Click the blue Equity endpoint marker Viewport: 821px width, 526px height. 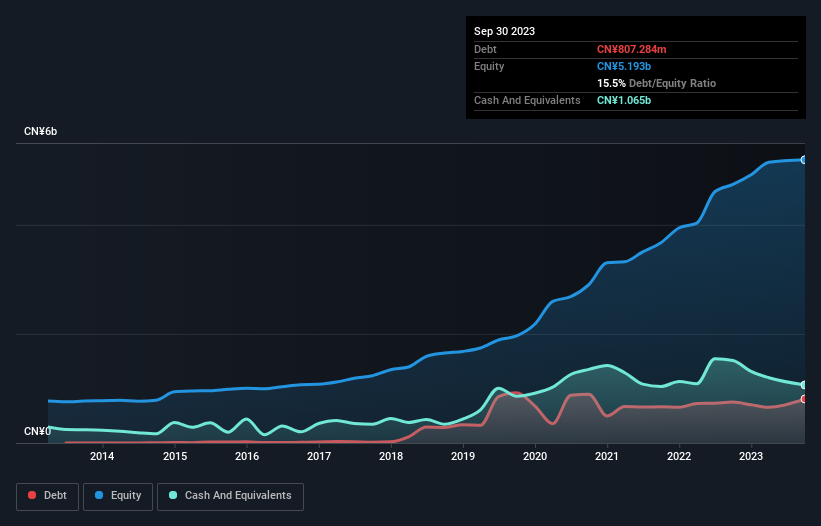click(x=804, y=160)
